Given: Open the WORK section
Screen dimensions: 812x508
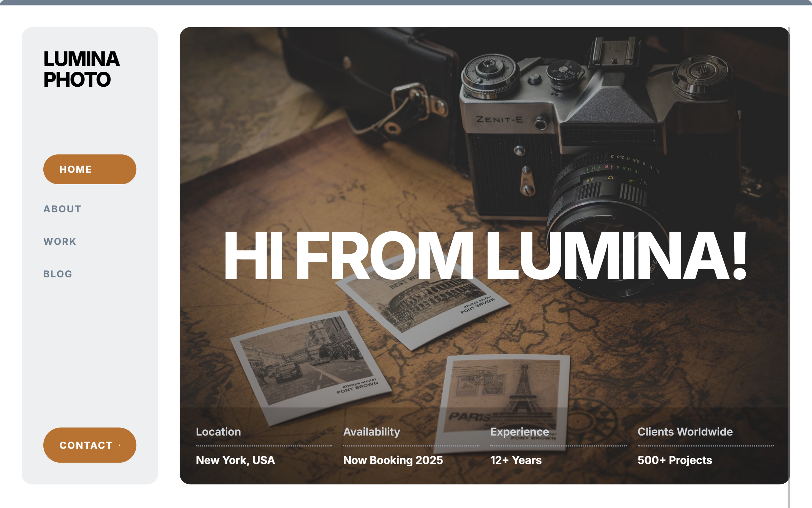Looking at the screenshot, I should point(60,241).
